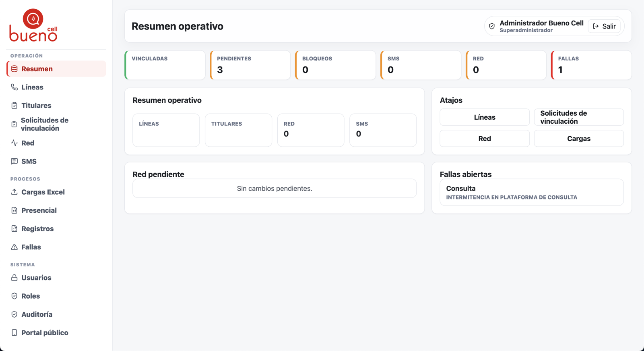Open the Consulta failure entry
This screenshot has width=644, height=351.
[532, 193]
